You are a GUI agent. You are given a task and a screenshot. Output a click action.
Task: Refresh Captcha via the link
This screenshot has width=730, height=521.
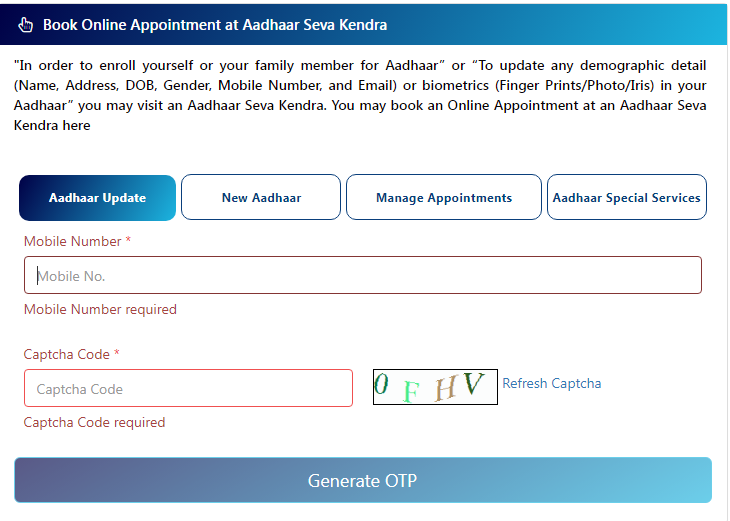coord(552,383)
